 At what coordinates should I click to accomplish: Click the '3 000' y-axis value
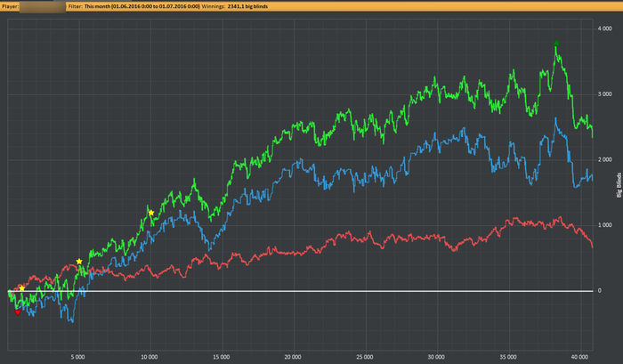coord(604,94)
